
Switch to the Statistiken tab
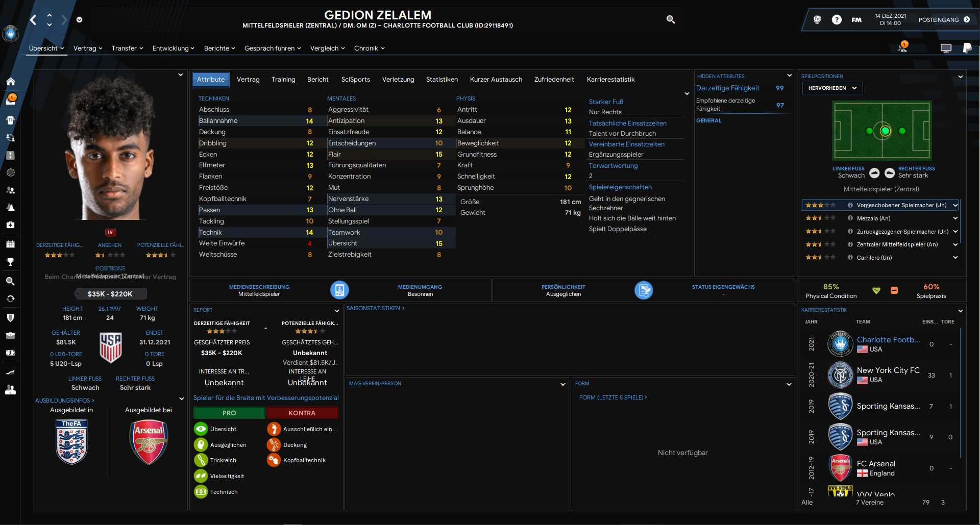coord(442,79)
